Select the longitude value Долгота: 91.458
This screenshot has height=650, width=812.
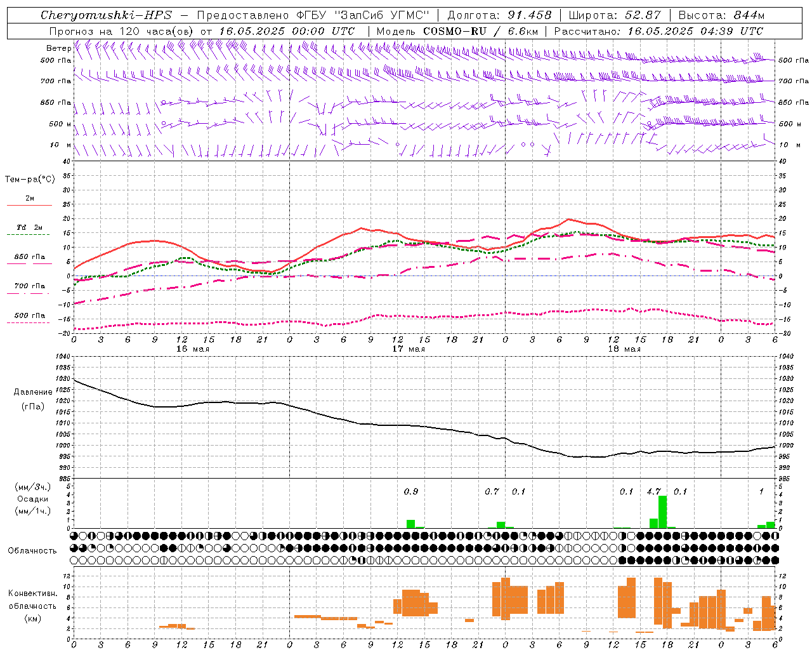tap(499, 15)
